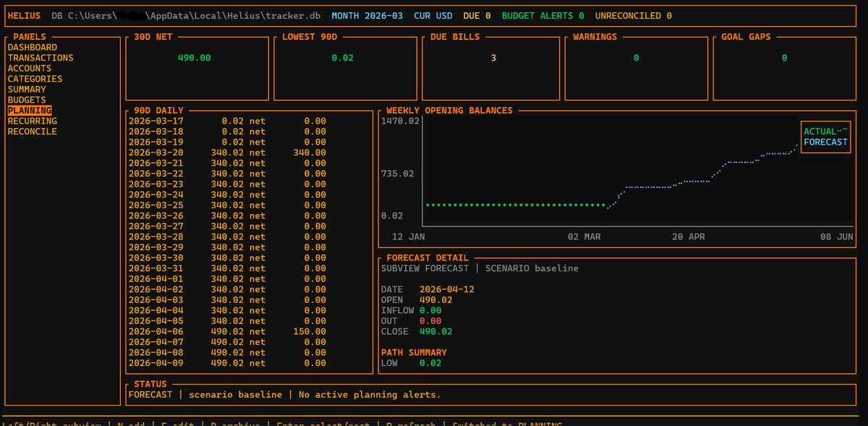
Task: Click the highlighted PLANNING panel entry
Action: 30,111
